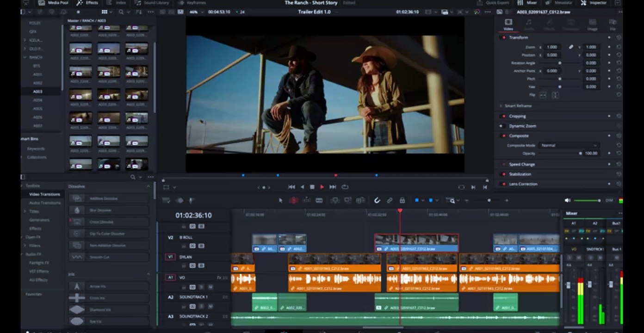Viewport: 644px width, 333px height.
Task: Open the Composite Mode dropdown set to Normal
Action: (x=570, y=145)
